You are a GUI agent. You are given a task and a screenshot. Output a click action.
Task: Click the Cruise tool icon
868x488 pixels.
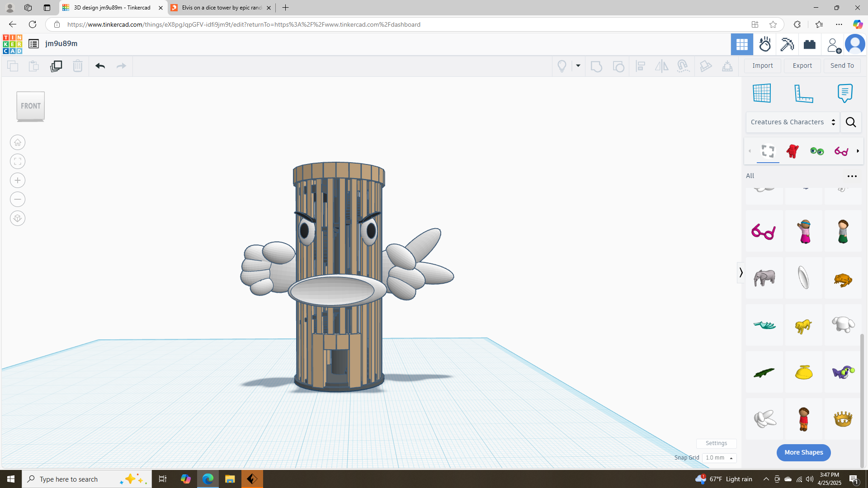pyautogui.click(x=683, y=66)
